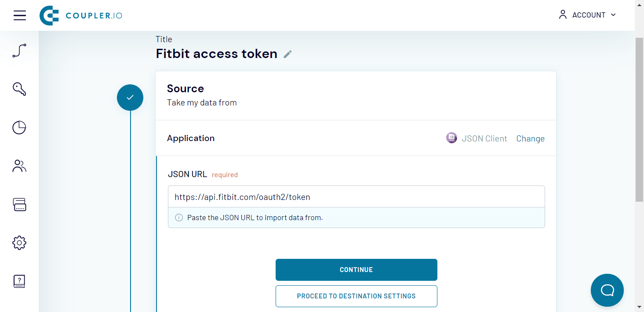
Task: Edit the title with the pencil icon
Action: (287, 54)
